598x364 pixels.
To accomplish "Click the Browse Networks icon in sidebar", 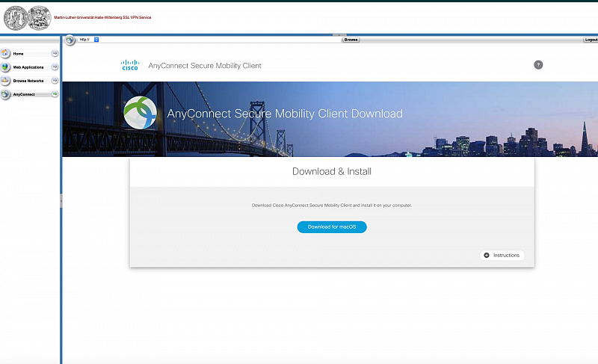I will coord(5,81).
